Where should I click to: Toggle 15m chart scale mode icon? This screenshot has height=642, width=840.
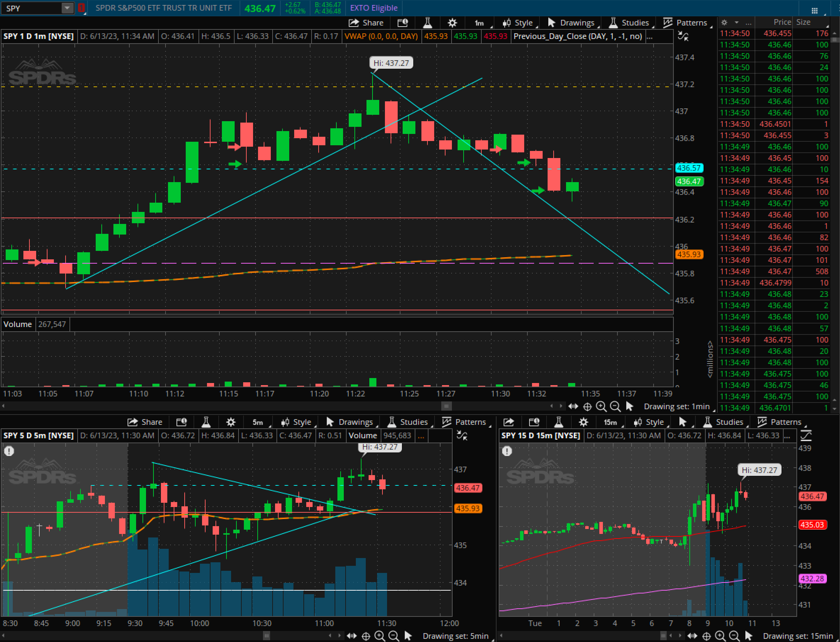pyautogui.click(x=806, y=436)
